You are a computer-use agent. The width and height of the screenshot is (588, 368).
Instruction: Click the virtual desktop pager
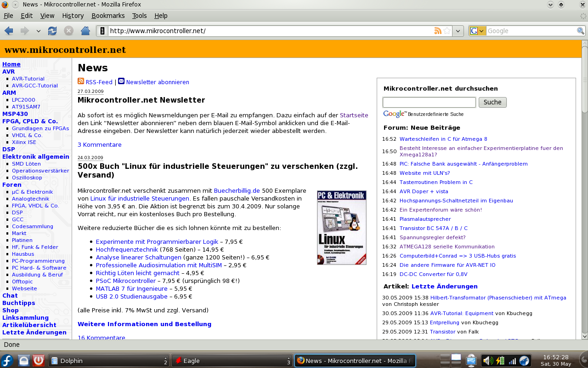click(x=451, y=361)
